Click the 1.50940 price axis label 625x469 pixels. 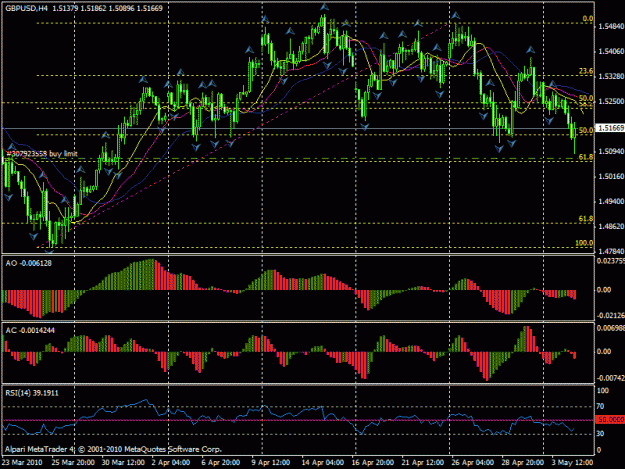[611, 151]
